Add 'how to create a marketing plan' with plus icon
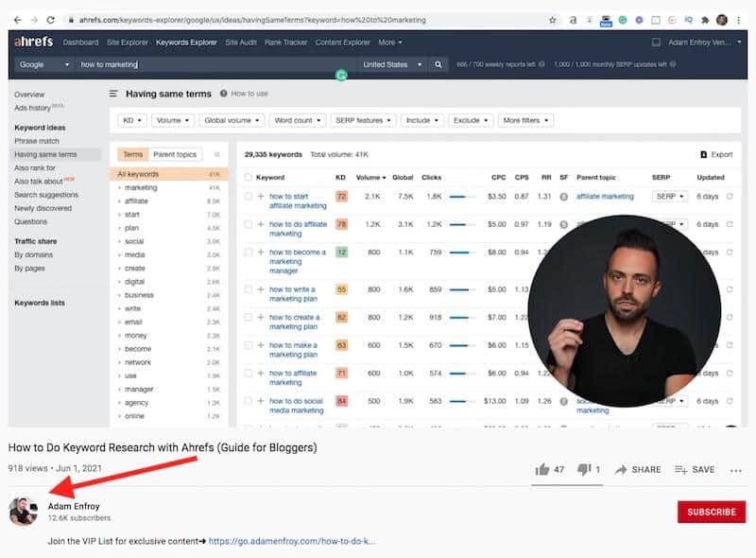Screen dimensions: 756x558 pyautogui.click(x=261, y=318)
